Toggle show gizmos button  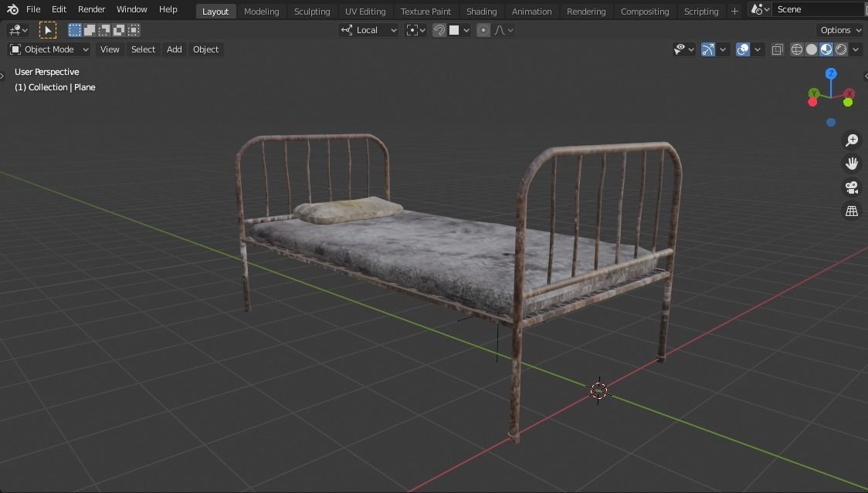point(708,49)
